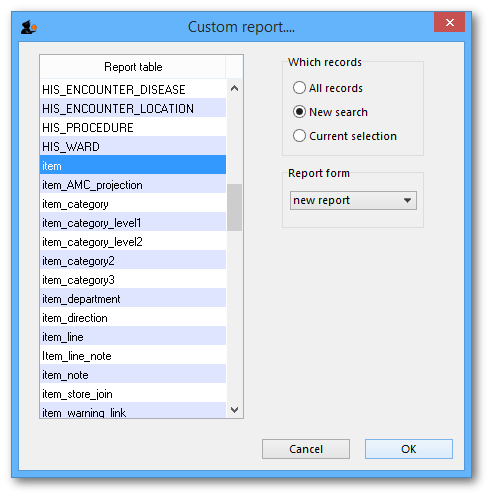Click the dropdown arrow beside new report
491x497 pixels.
tap(407, 200)
